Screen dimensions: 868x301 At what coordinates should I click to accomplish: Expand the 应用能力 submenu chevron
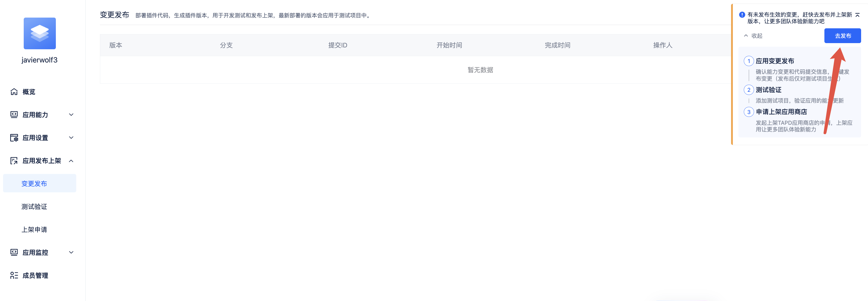(x=71, y=115)
